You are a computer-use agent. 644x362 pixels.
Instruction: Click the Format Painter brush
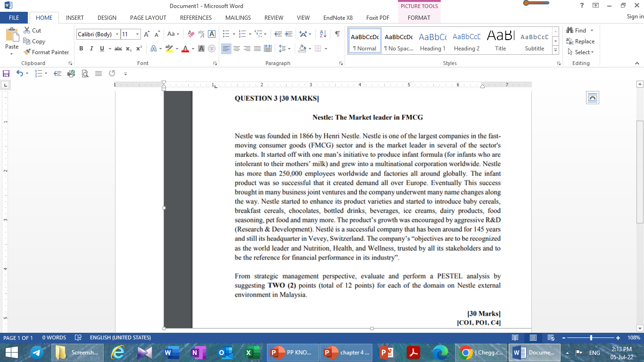[27, 52]
